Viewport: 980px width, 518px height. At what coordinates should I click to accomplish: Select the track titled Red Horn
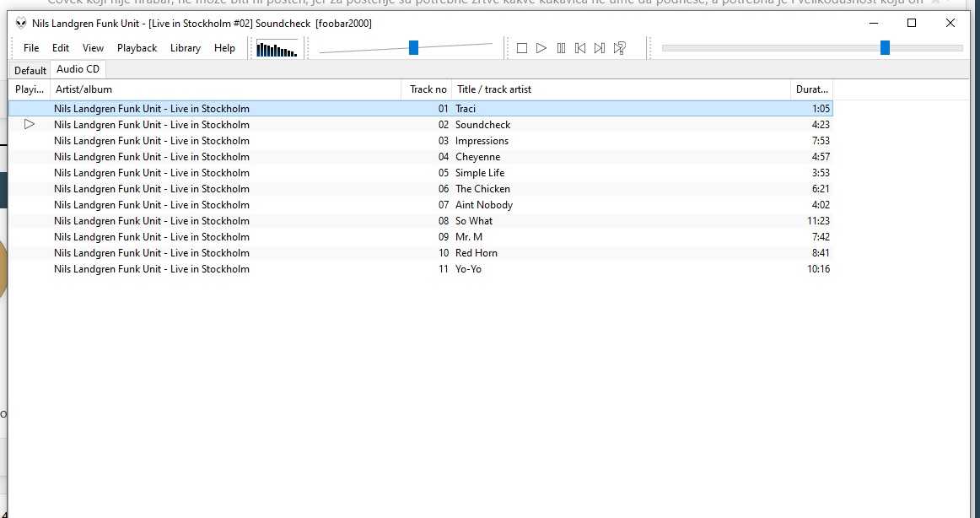pyautogui.click(x=477, y=253)
